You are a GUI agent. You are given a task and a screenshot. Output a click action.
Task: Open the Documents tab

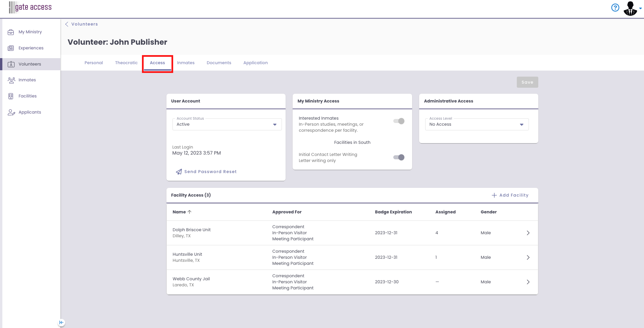[219, 63]
